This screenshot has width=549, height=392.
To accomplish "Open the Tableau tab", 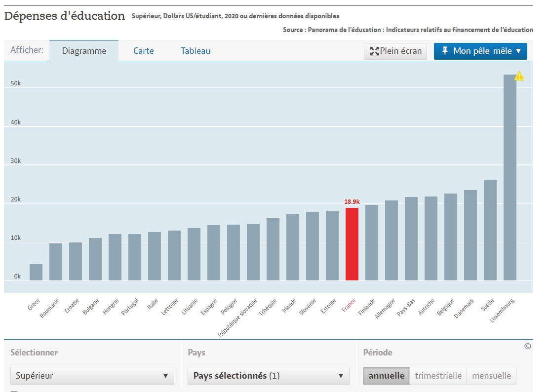I will pos(196,51).
